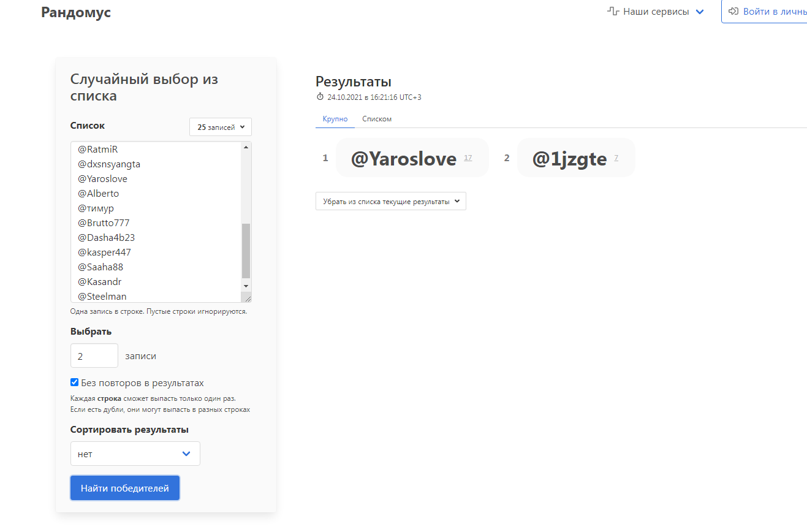This screenshot has width=807, height=532.
Task: Click the pulse icon beside Наши сервисы
Action: [x=613, y=12]
